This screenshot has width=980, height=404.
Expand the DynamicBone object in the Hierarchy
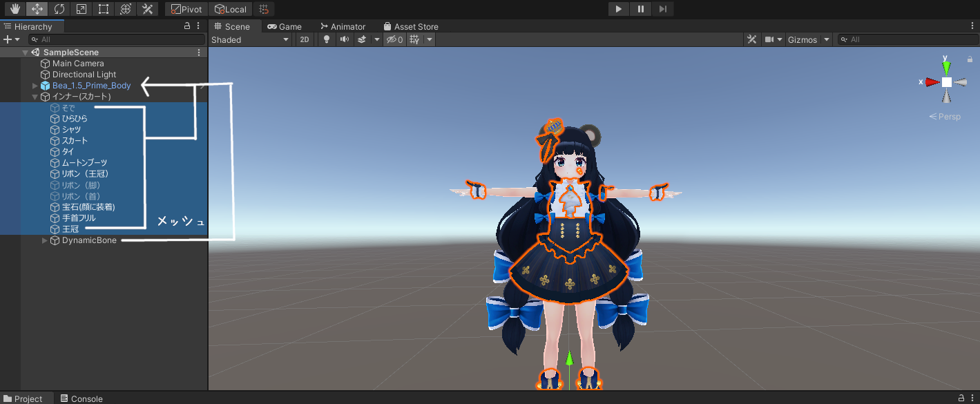pyautogui.click(x=45, y=240)
